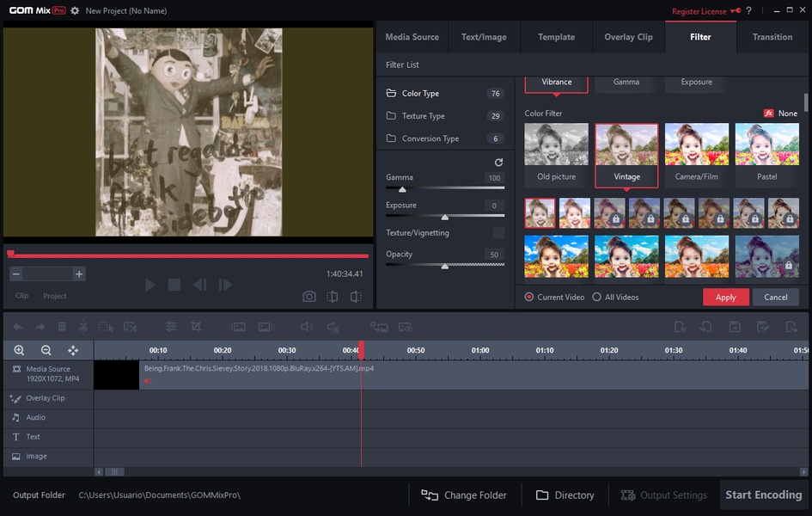Open the Overlay Clip tab
812x516 pixels.
point(628,37)
